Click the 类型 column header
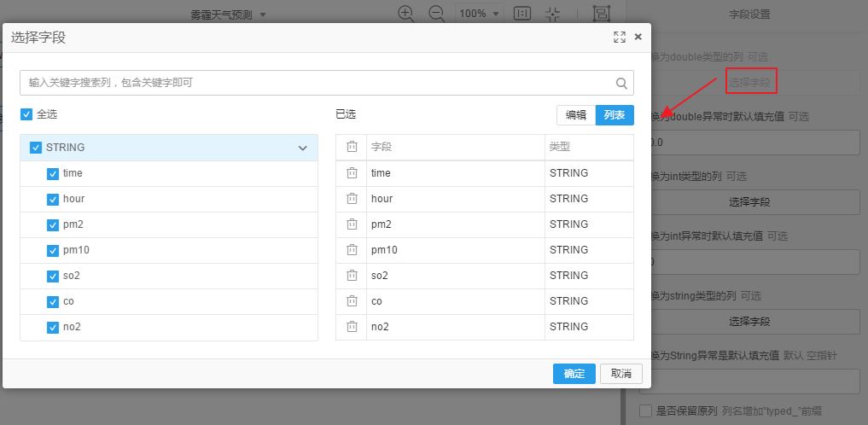 coord(589,147)
